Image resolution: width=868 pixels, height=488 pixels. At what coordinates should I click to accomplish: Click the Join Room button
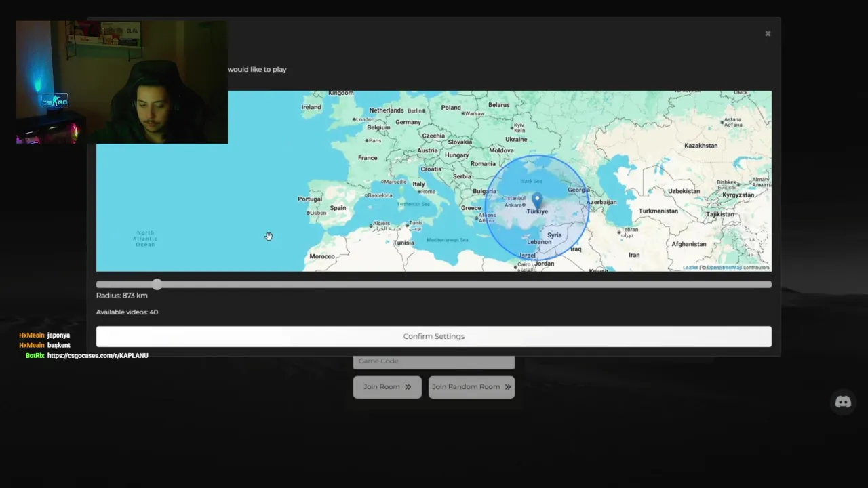[x=387, y=387]
